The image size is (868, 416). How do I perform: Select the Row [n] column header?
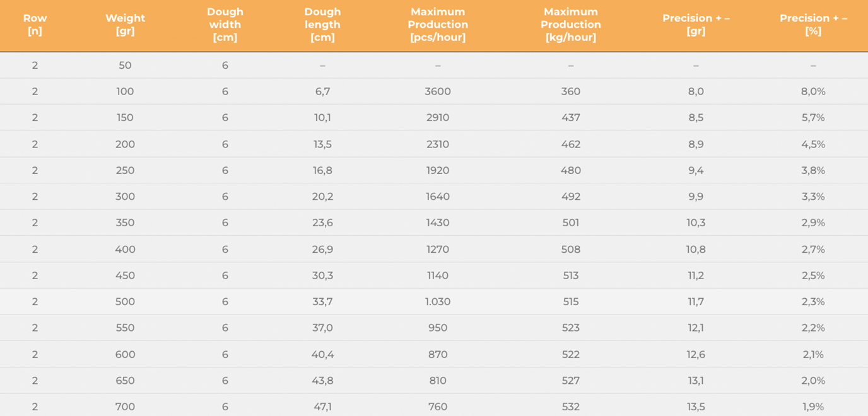click(35, 25)
